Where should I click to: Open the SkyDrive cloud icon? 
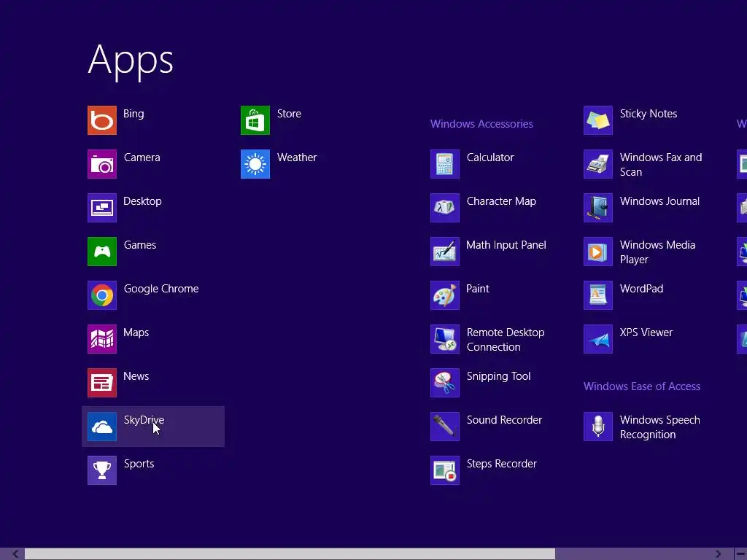[102, 427]
